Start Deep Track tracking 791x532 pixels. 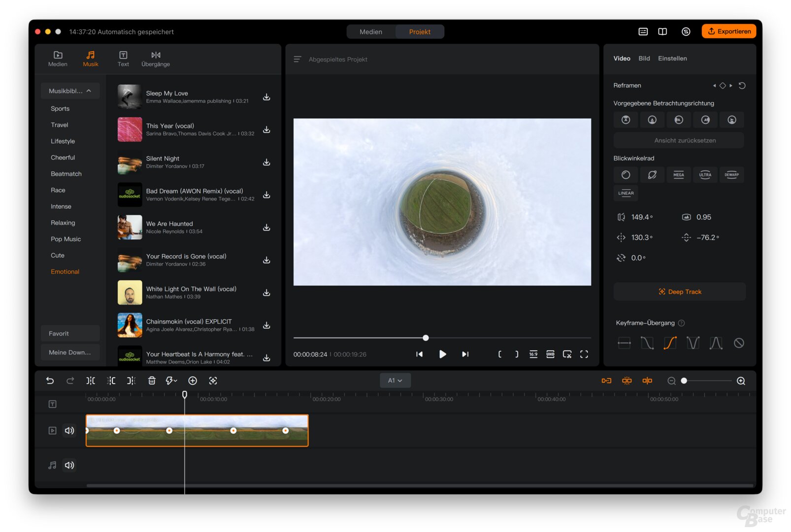click(x=680, y=292)
